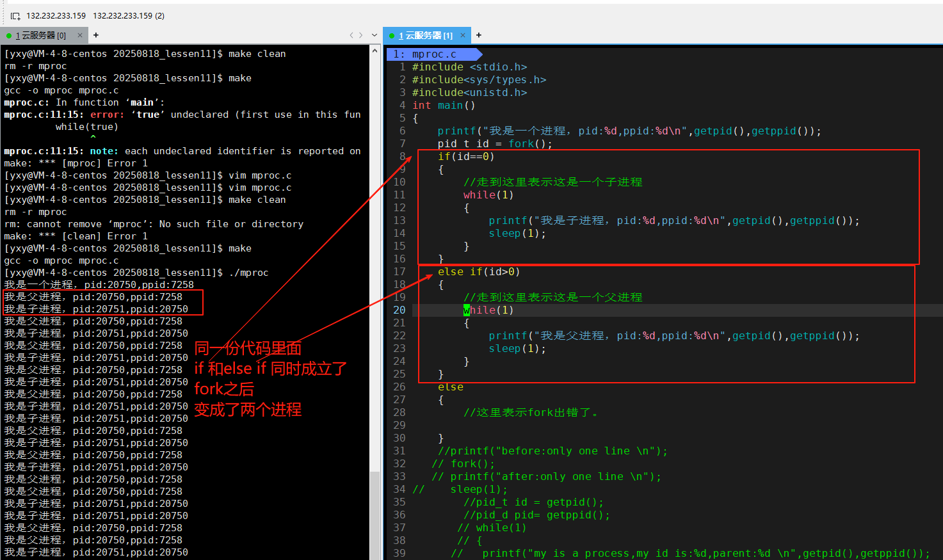Select the vim buffer tab '1: mproc.c'
This screenshot has width=943, height=560.
(434, 54)
